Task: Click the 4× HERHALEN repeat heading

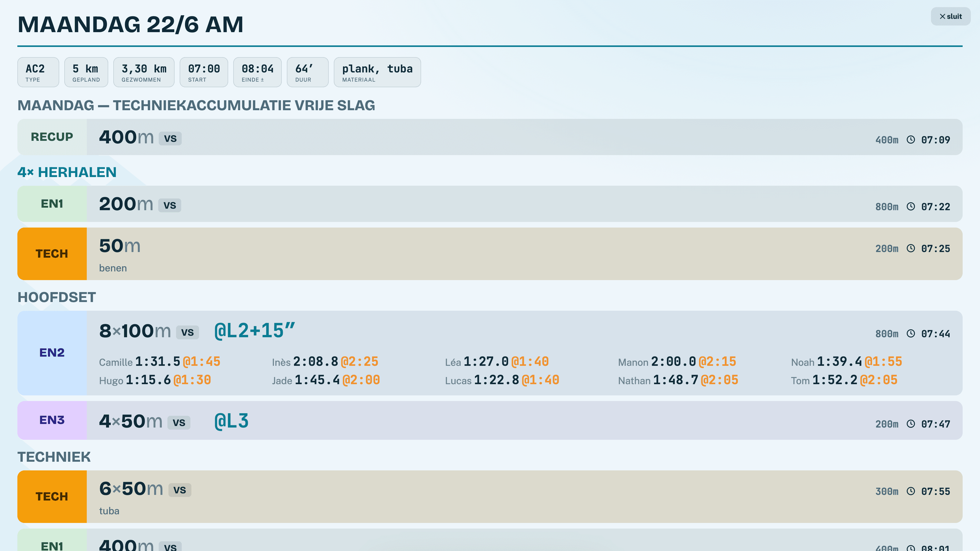Action: point(67,172)
